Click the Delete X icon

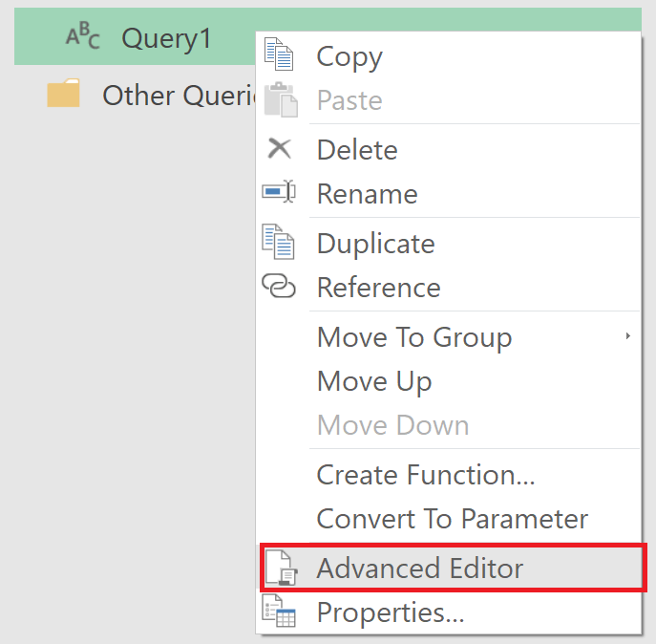(x=279, y=149)
